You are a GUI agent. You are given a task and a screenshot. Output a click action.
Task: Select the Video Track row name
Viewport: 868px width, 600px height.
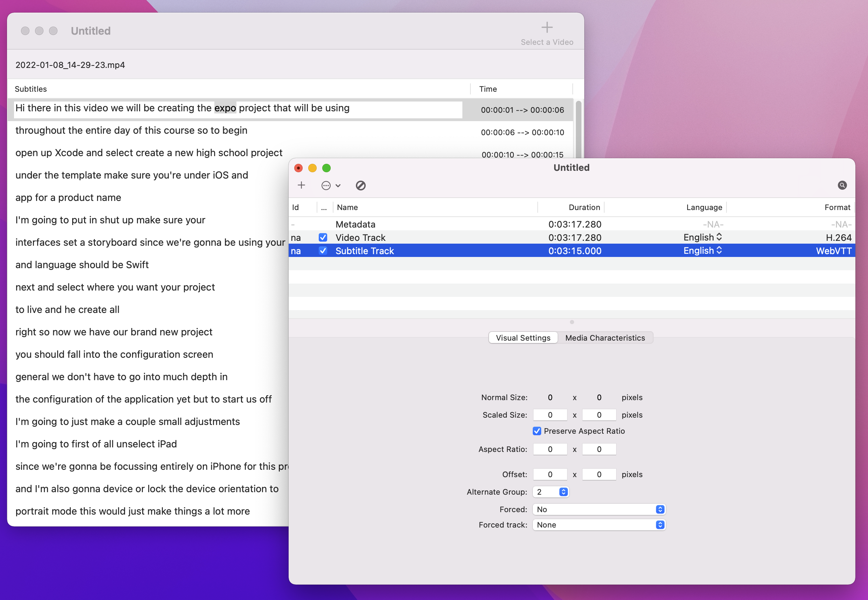point(360,237)
